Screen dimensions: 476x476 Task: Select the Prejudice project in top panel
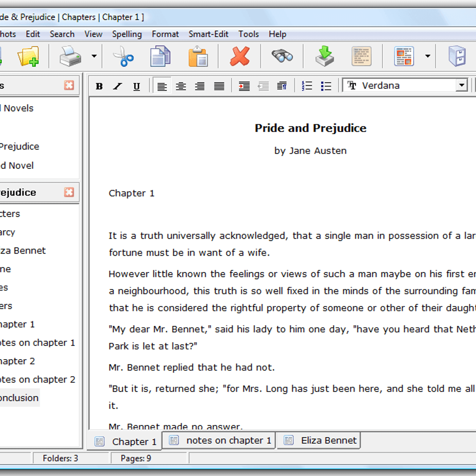click(20, 146)
